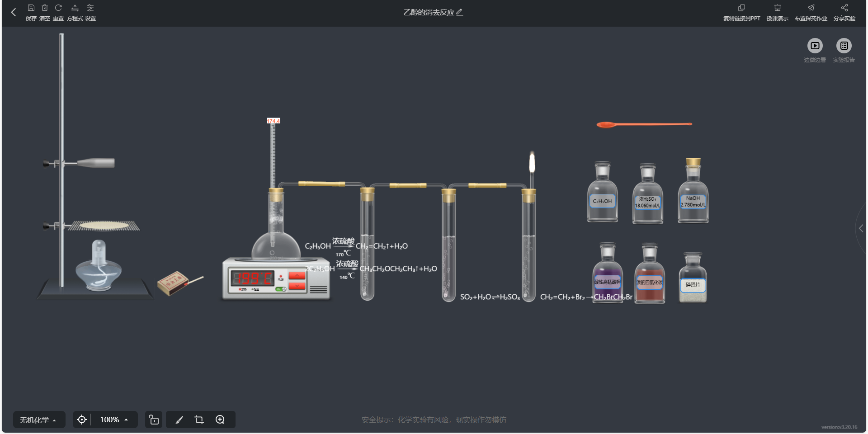
Task: Select the brush drawing tool
Action: 179,420
